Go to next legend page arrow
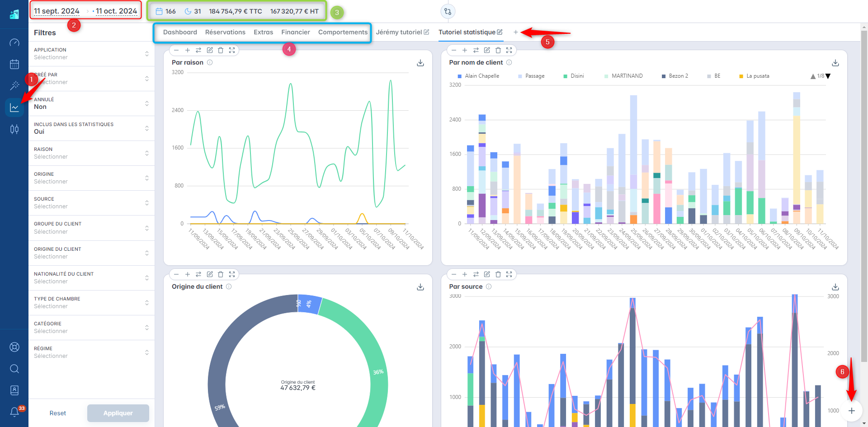 (828, 76)
